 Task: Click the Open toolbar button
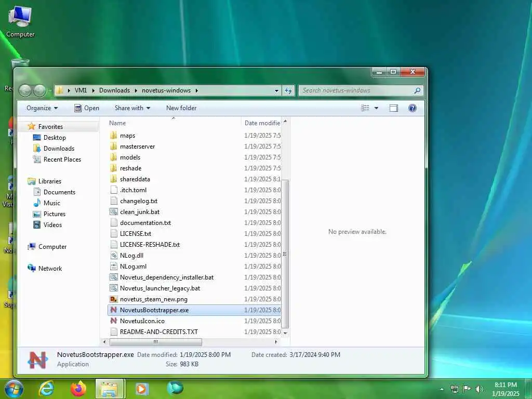(87, 108)
